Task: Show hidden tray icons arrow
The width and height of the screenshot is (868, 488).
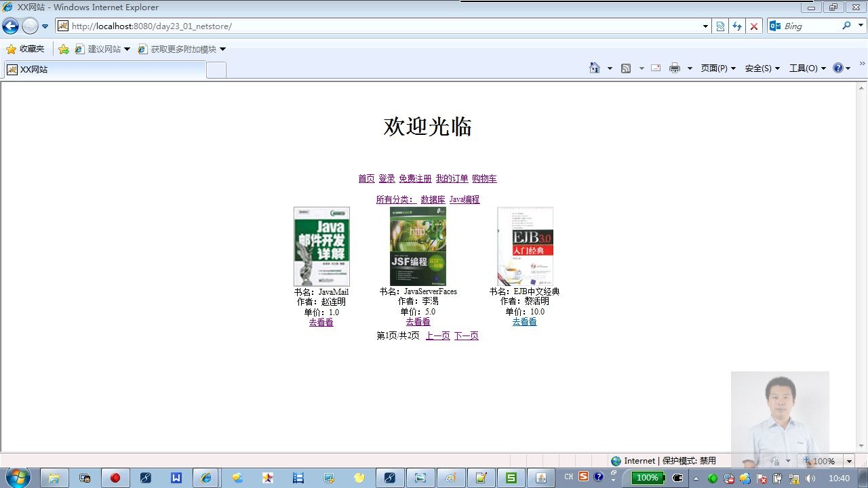Action: [x=696, y=478]
